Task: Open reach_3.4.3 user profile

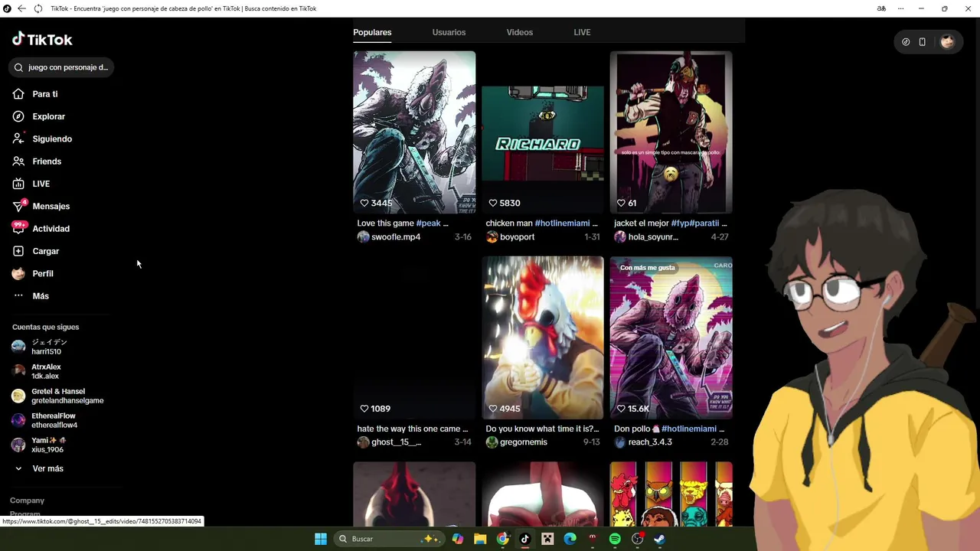Action: coord(650,442)
